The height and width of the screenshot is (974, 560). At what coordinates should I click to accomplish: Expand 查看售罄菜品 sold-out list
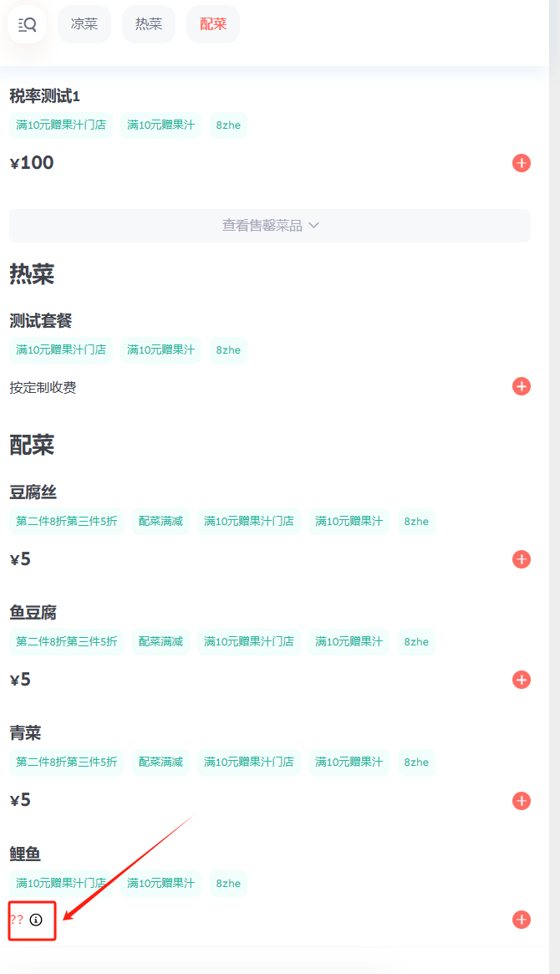pyautogui.click(x=270, y=226)
